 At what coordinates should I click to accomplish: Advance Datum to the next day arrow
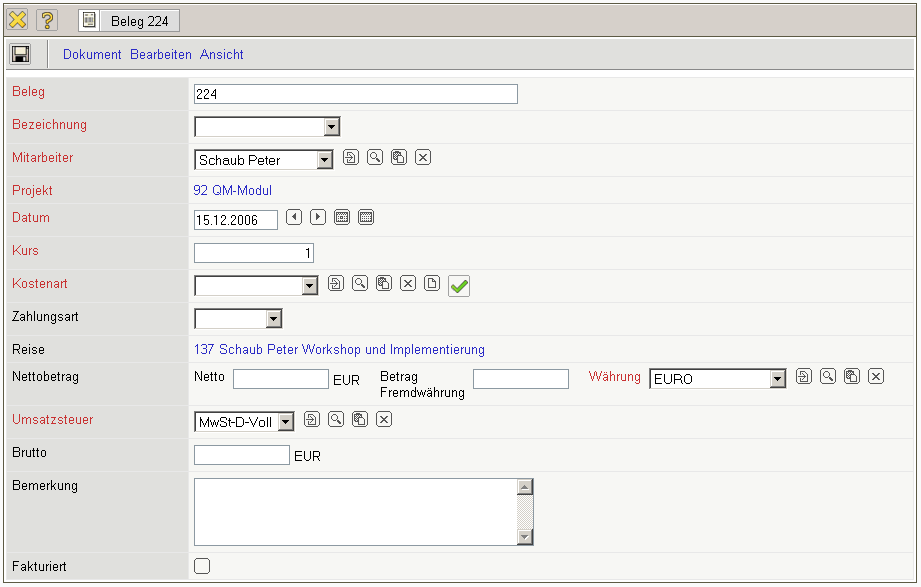pos(318,217)
